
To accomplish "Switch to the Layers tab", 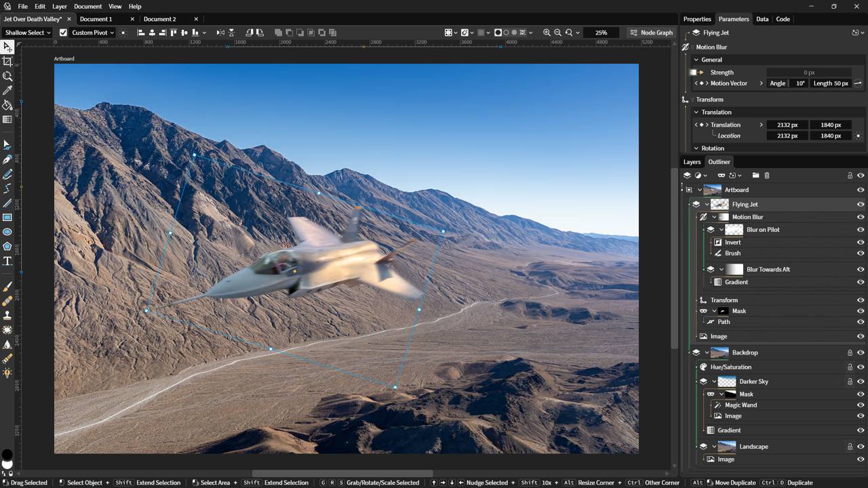I will [x=692, y=162].
